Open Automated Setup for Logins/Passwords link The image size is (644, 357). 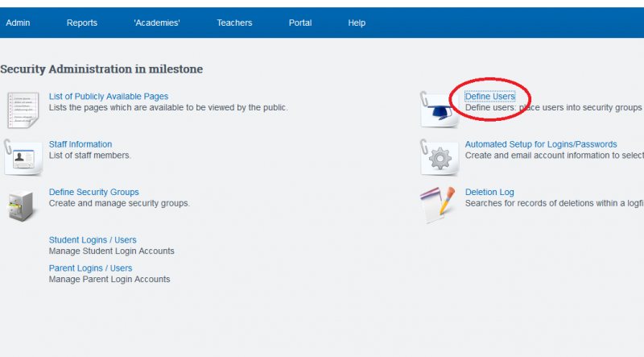point(540,144)
